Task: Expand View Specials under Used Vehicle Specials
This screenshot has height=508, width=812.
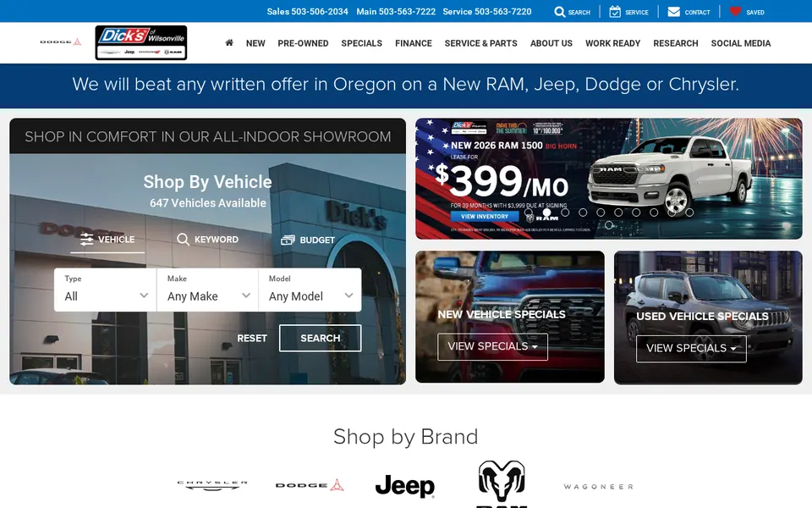Action: [691, 348]
